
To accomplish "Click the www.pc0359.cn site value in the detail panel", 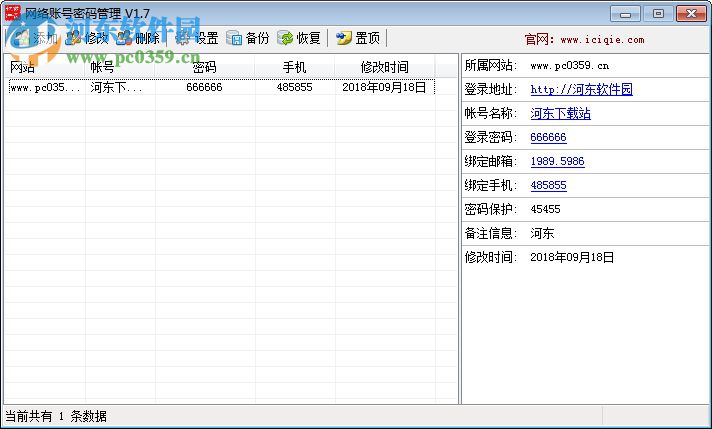I will [x=569, y=66].
